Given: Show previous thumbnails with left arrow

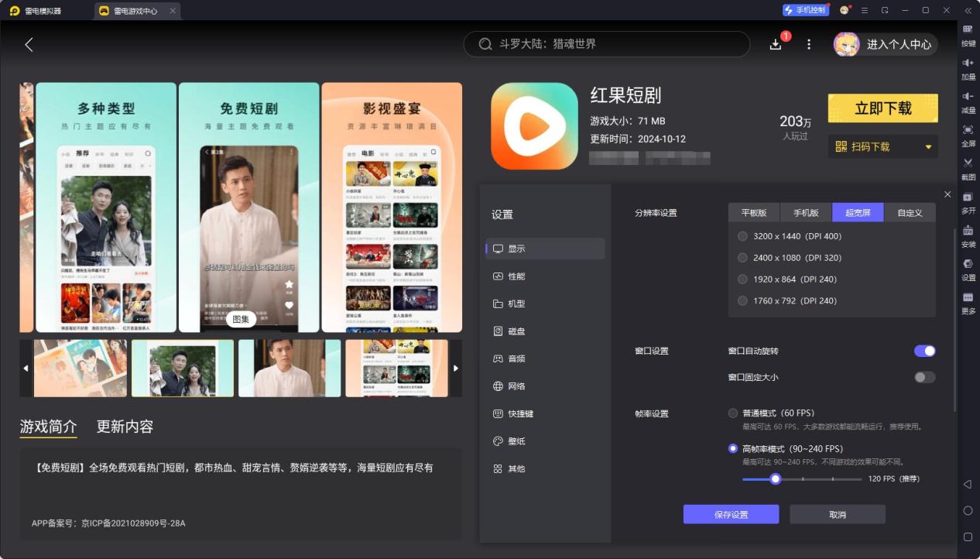Looking at the screenshot, I should click(26, 369).
